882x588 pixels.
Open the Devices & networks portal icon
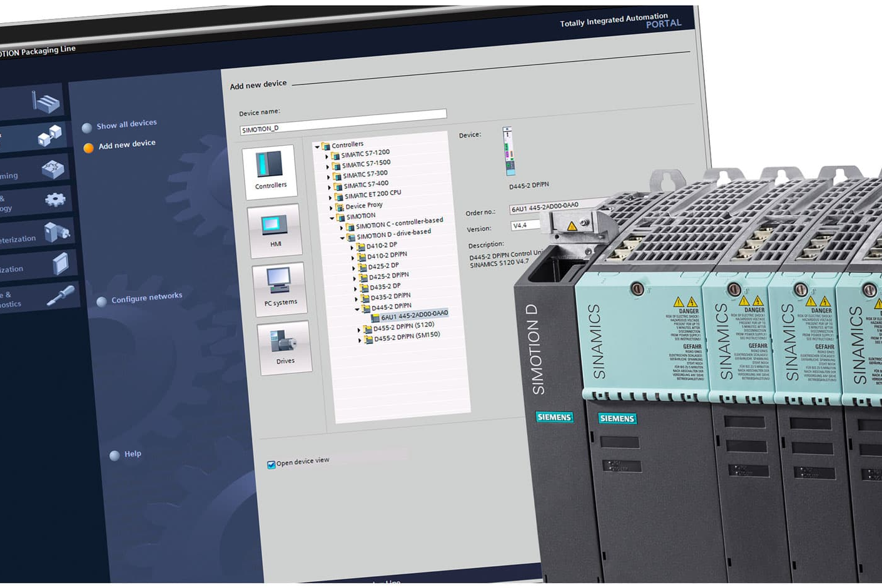50,135
